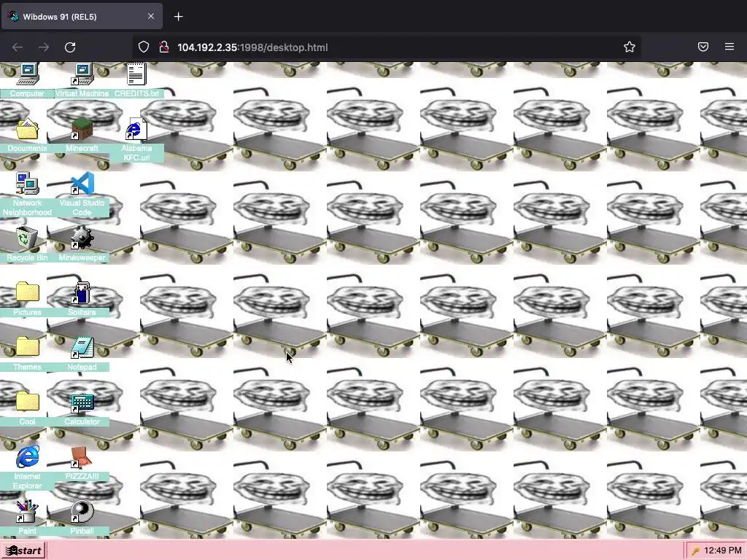Open the Documents folder icon
This screenshot has height=560, width=747.
pos(27,130)
